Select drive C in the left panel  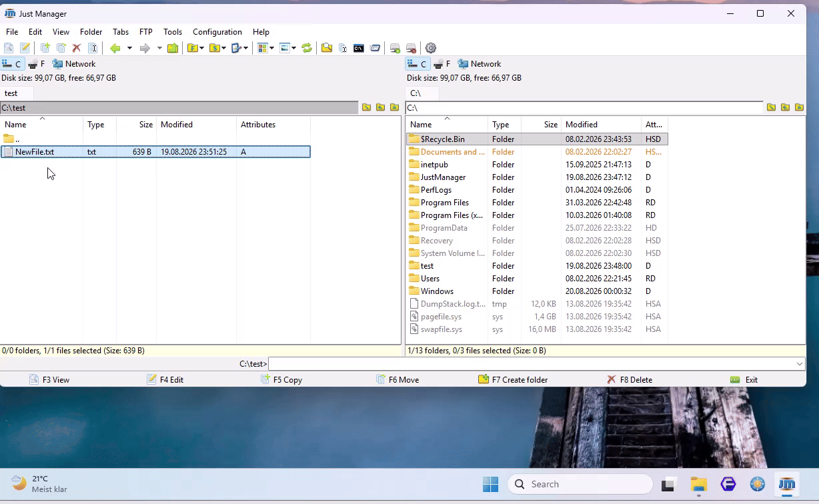coord(12,64)
